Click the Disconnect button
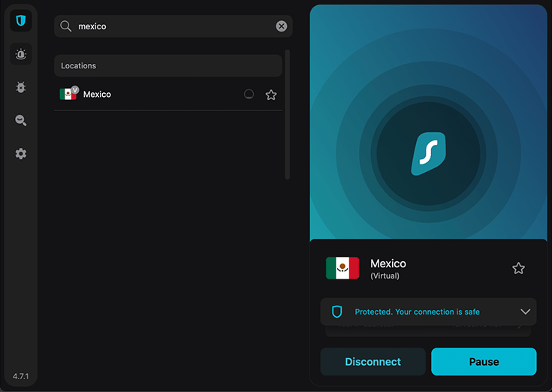The width and height of the screenshot is (552, 392). click(373, 361)
